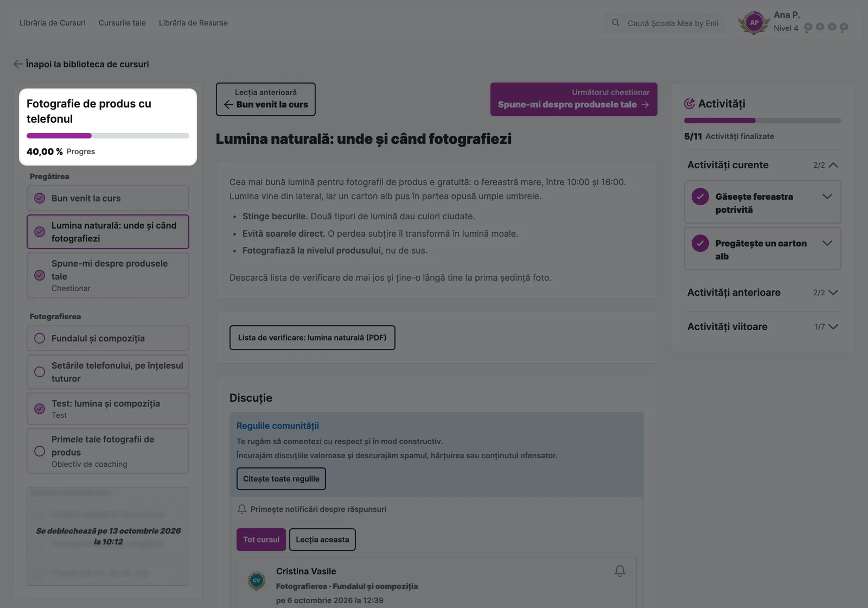Viewport: 868px width, 608px height.
Task: Click the Caută Școala Mea search field
Action: pyautogui.click(x=664, y=23)
